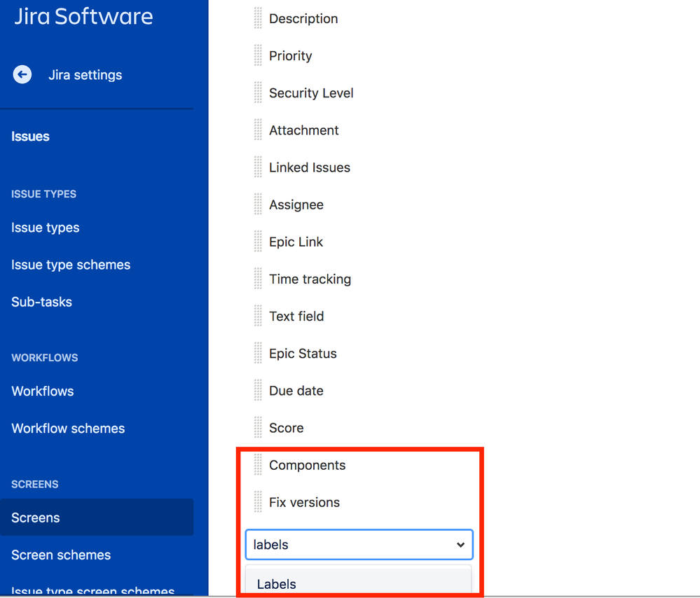Click the Jira settings label
The image size is (700, 598).
coord(85,74)
